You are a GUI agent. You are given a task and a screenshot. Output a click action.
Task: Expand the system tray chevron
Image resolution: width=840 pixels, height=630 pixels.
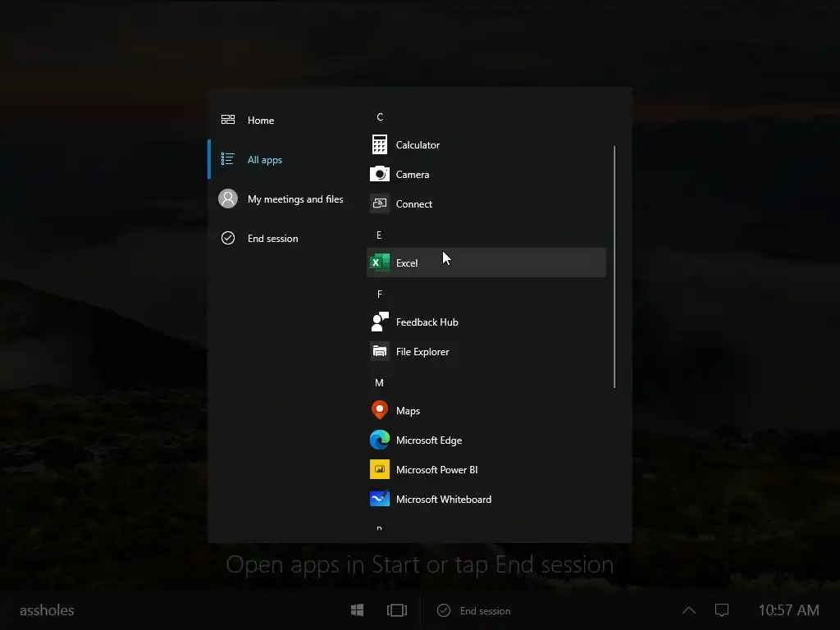point(689,610)
